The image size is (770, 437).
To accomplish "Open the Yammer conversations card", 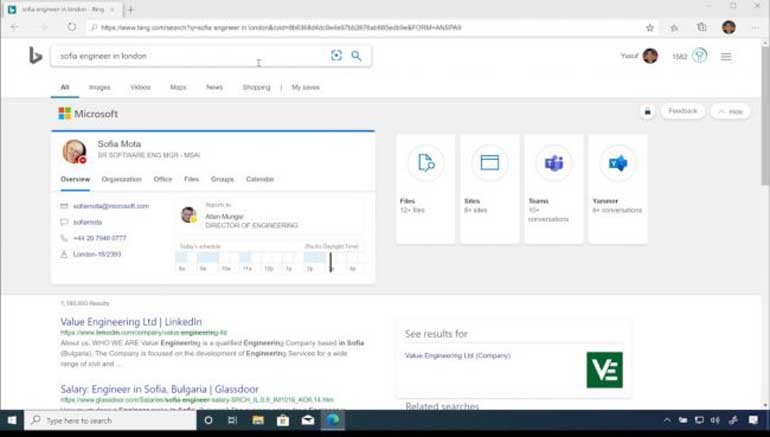I will tap(618, 189).
